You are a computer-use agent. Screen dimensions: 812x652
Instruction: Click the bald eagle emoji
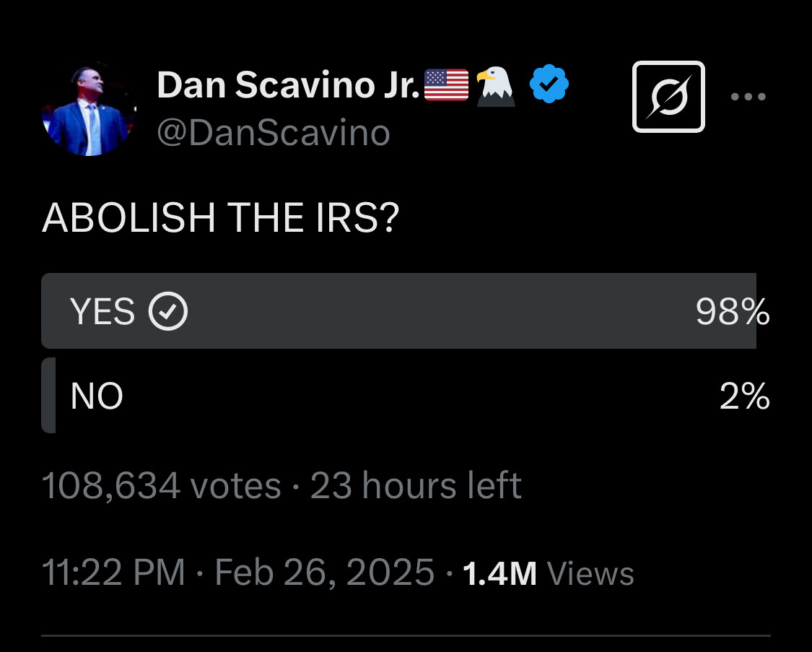pyautogui.click(x=496, y=85)
